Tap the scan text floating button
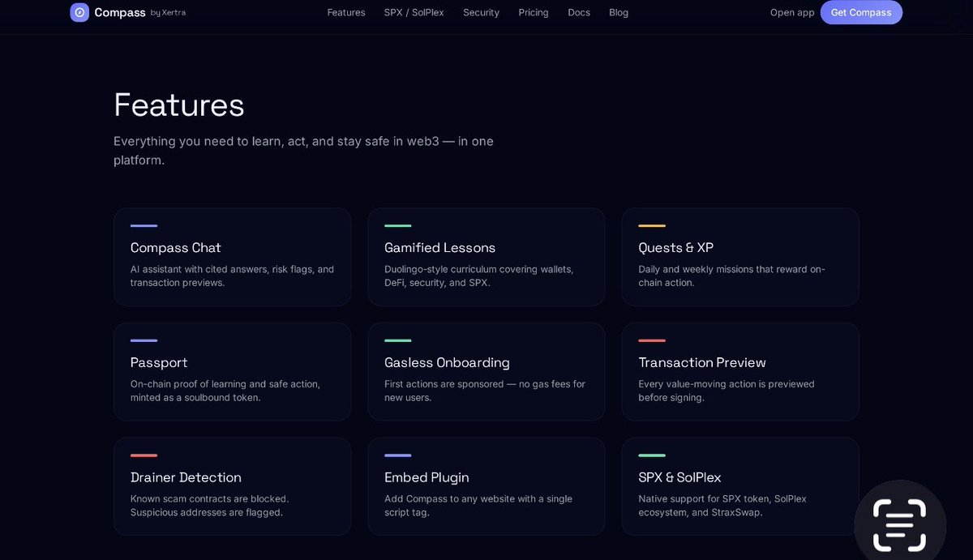The width and height of the screenshot is (973, 560). point(900,524)
